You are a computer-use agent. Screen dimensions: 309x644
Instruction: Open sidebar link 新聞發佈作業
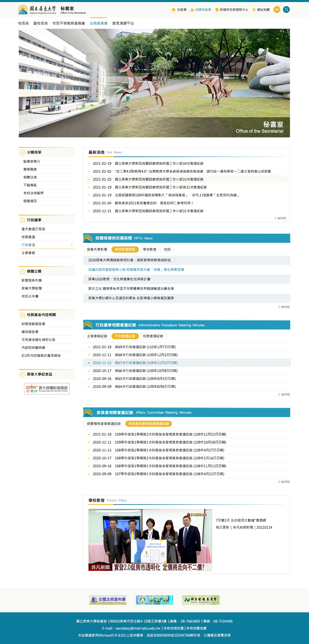click(x=32, y=281)
